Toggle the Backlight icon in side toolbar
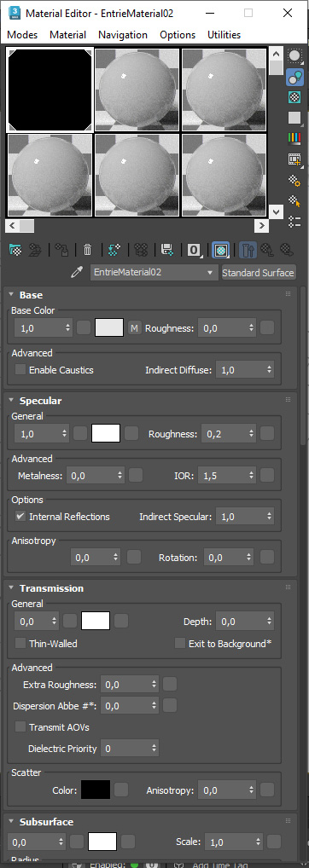 click(294, 77)
